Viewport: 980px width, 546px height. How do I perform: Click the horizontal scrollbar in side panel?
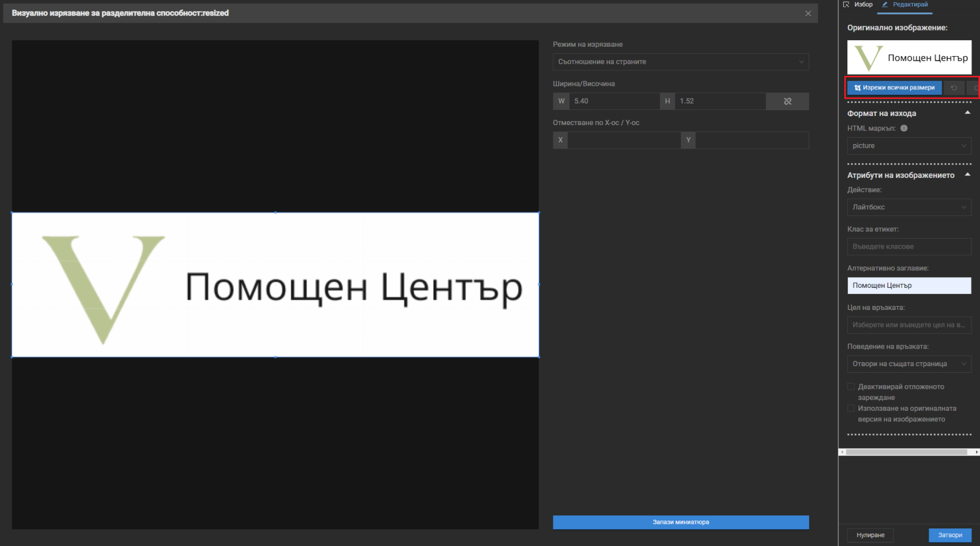[x=906, y=452]
